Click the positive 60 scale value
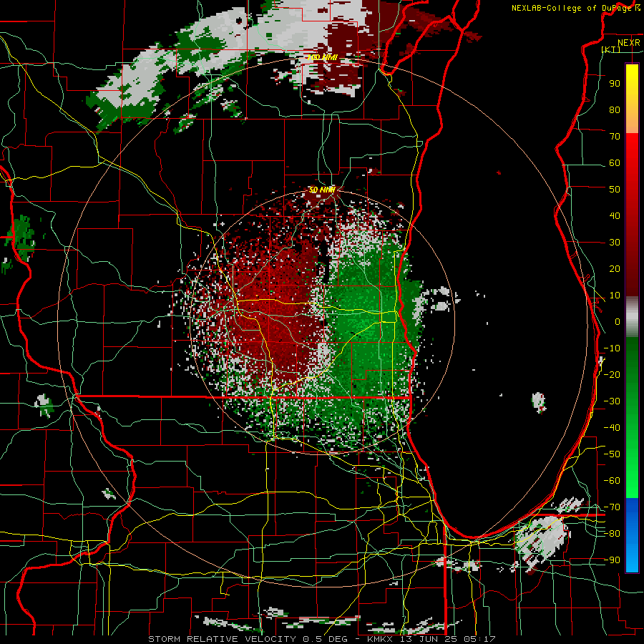644x644 pixels. pyautogui.click(x=615, y=162)
